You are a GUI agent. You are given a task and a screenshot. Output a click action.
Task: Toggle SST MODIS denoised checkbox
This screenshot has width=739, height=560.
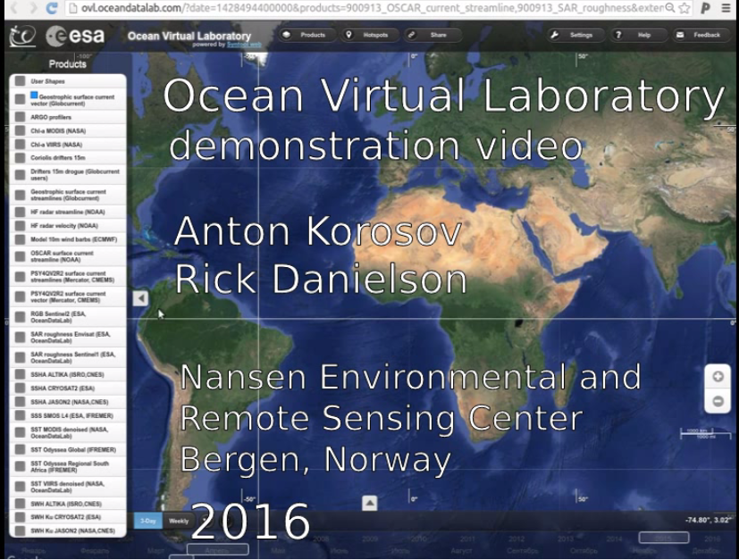pos(20,432)
